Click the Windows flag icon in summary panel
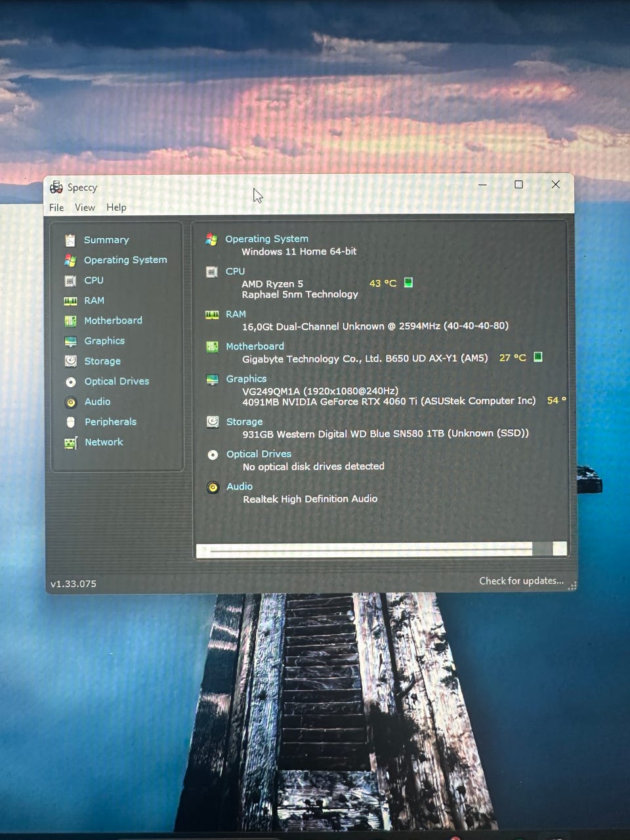 pyautogui.click(x=211, y=240)
